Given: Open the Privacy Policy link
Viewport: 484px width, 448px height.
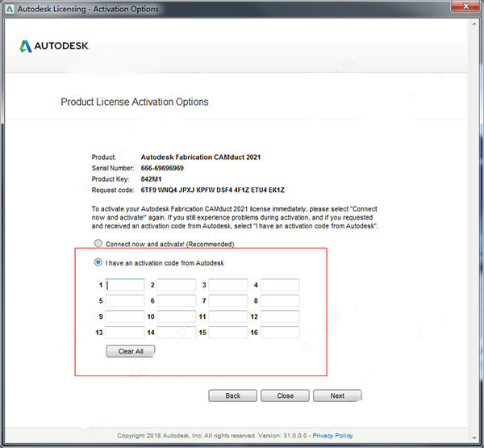Looking at the screenshot, I should point(332,436).
